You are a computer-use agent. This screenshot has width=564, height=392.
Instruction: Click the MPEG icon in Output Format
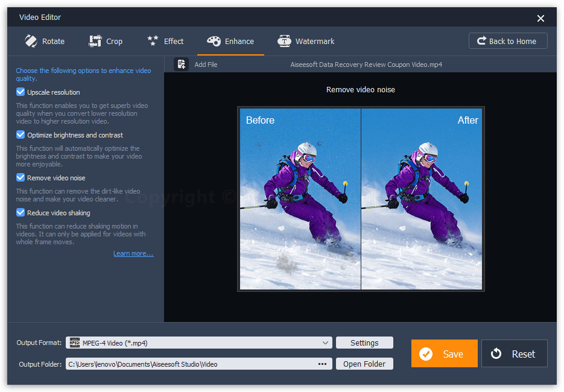click(x=74, y=343)
